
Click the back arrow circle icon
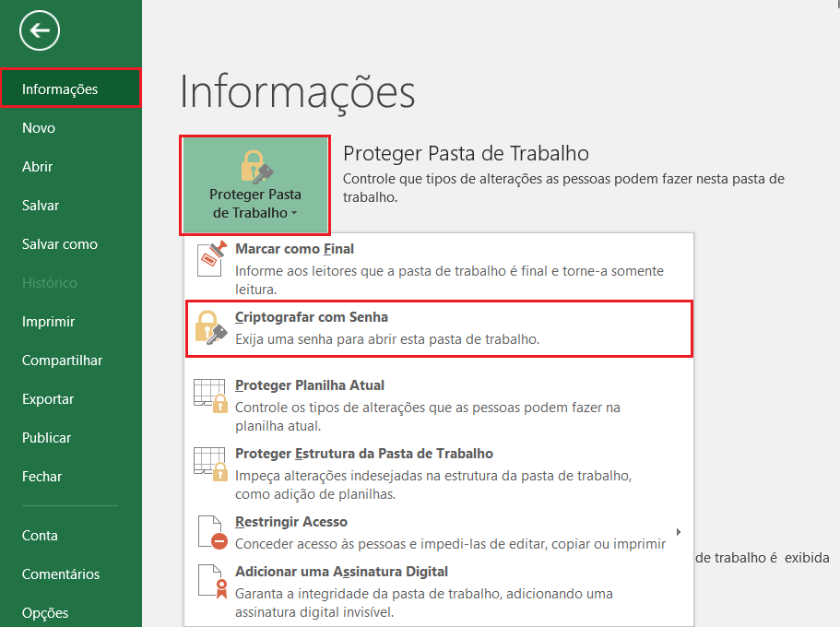tap(40, 31)
